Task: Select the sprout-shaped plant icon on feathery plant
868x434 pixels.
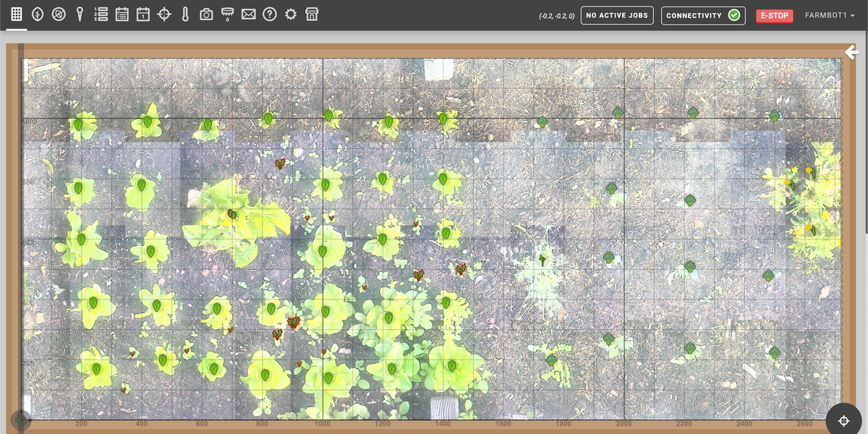Action: tap(542, 260)
